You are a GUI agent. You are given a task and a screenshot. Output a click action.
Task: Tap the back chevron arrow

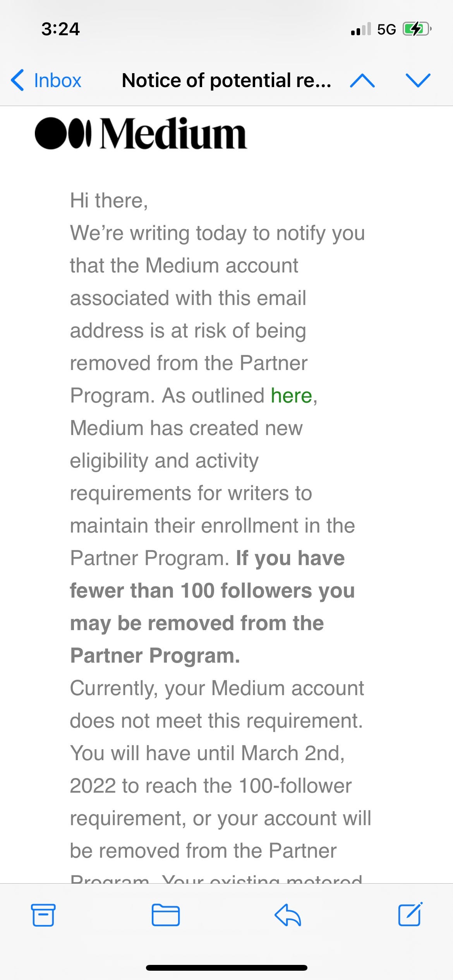pyautogui.click(x=17, y=81)
